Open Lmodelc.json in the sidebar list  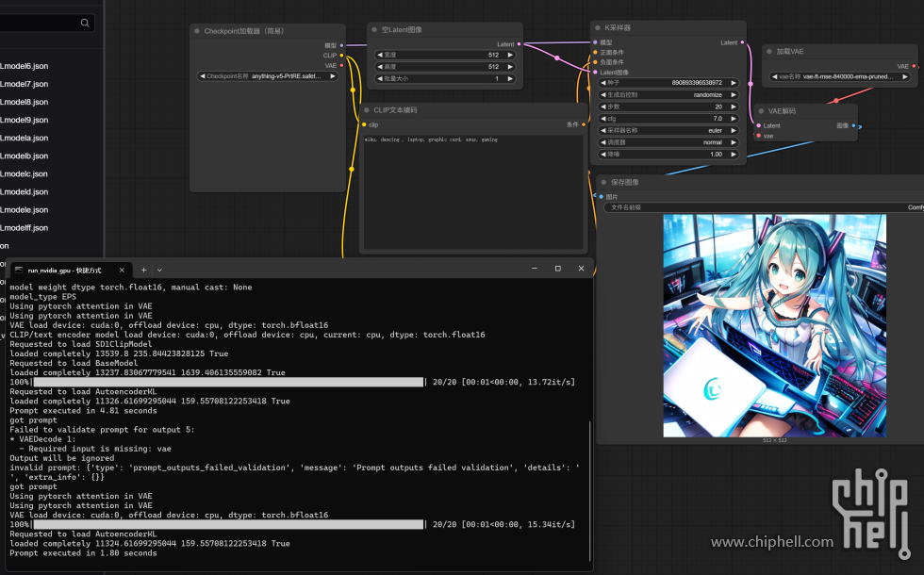click(25, 173)
